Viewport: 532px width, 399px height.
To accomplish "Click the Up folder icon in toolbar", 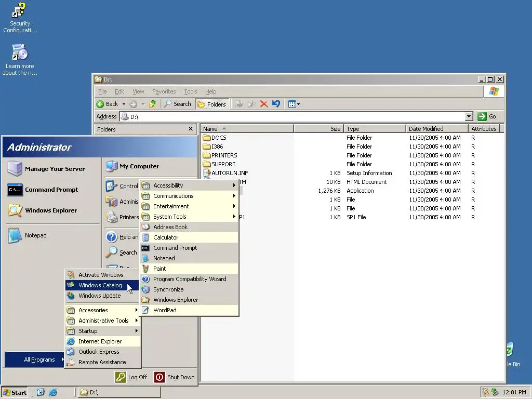I will [x=153, y=104].
